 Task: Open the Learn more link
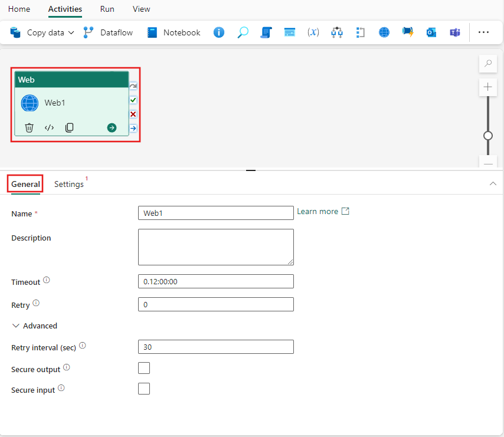[x=318, y=211]
